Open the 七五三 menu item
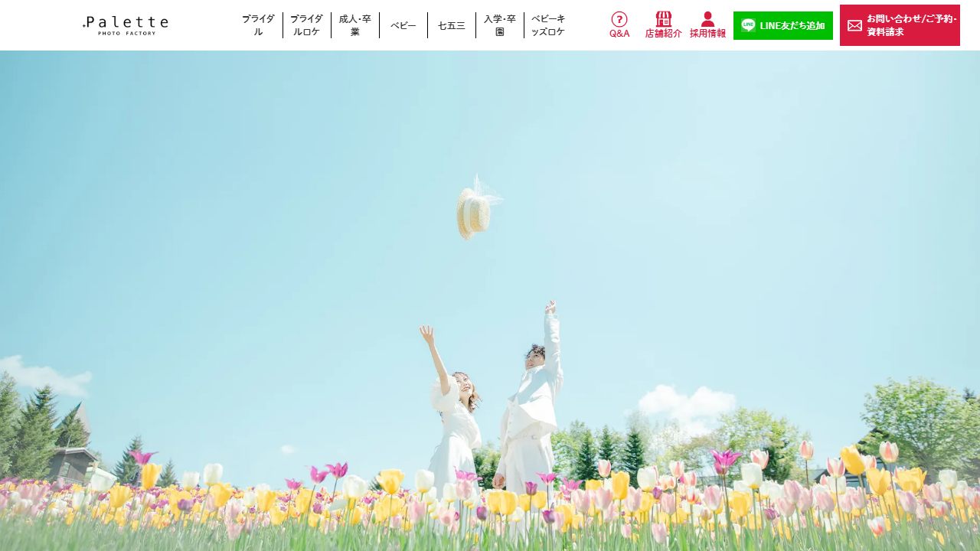This screenshot has height=551, width=980. point(452,25)
